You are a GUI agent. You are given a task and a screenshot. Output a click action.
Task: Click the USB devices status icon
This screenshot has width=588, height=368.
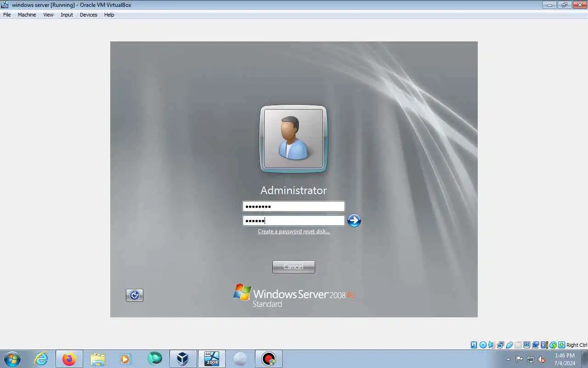tap(509, 345)
